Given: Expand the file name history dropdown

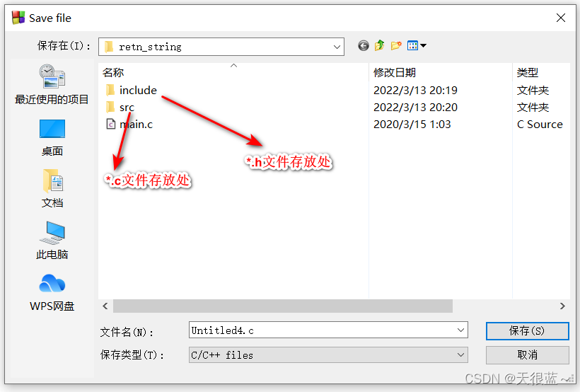Looking at the screenshot, I should [x=460, y=330].
